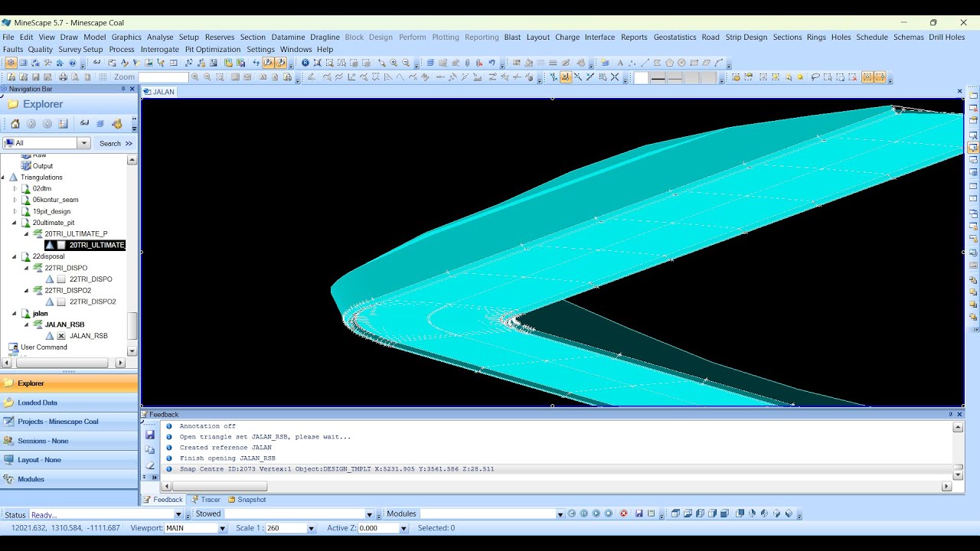Click the Zoom input field
980x551 pixels.
pyautogui.click(x=163, y=77)
